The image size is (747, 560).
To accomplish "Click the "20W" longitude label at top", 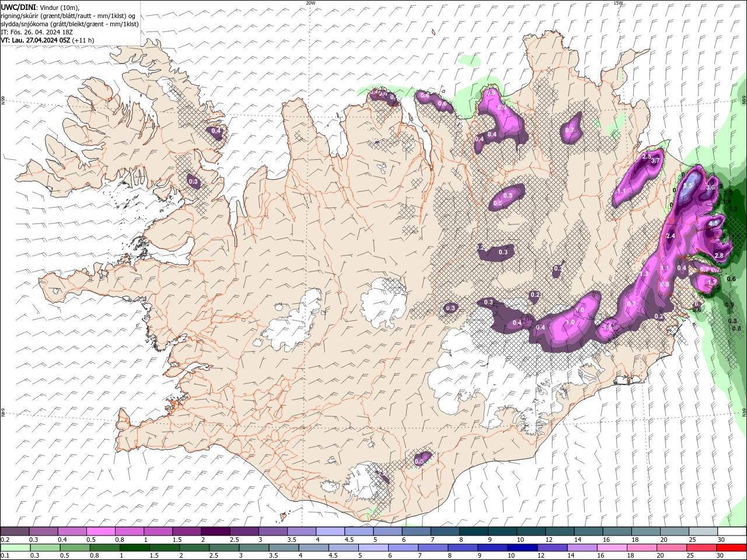I will point(311,3).
